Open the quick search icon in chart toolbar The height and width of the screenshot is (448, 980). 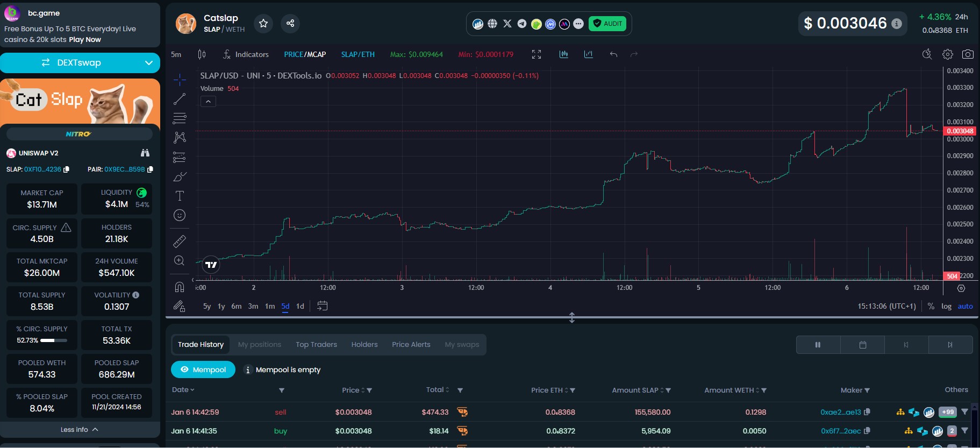coord(927,54)
